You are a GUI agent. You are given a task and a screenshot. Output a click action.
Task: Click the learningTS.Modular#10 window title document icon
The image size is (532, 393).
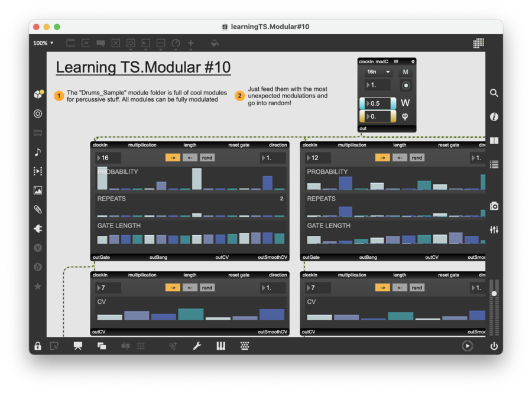pyautogui.click(x=225, y=27)
